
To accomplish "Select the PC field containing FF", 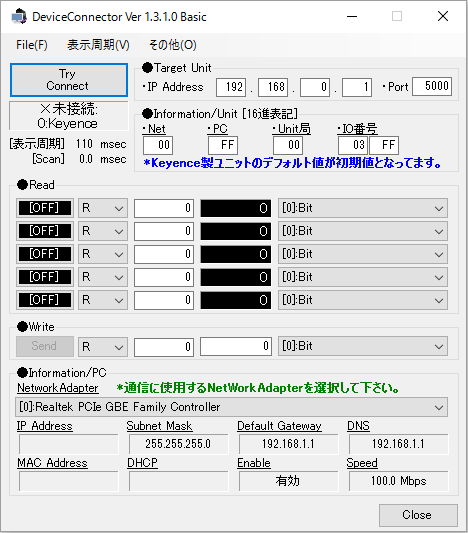I will click(x=223, y=145).
